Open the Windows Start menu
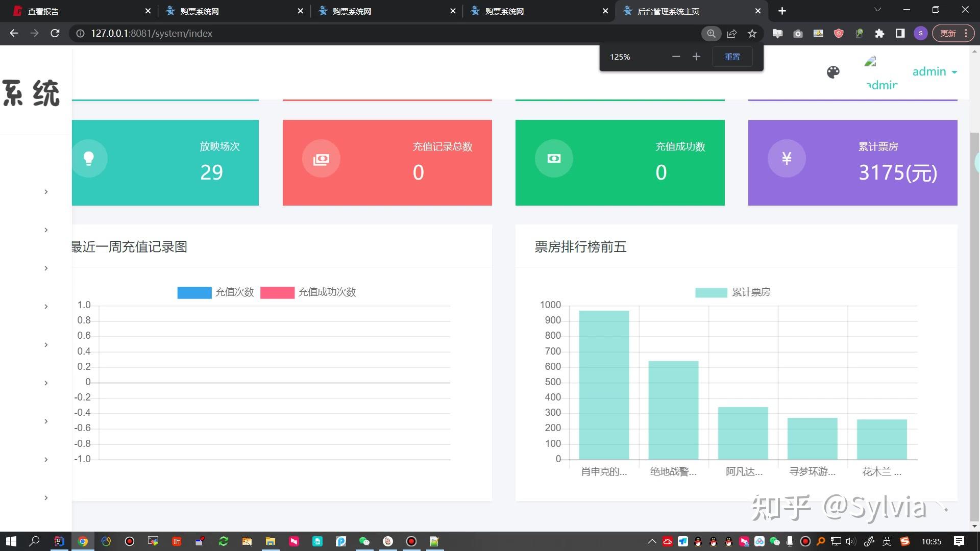The image size is (980, 551). [x=11, y=541]
